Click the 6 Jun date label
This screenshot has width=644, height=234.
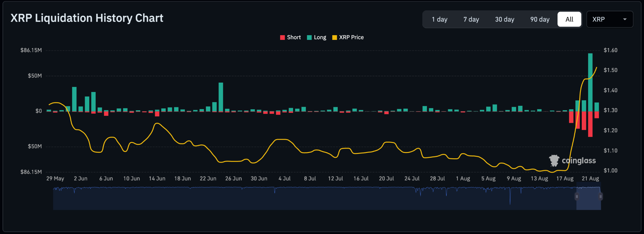(x=106, y=179)
